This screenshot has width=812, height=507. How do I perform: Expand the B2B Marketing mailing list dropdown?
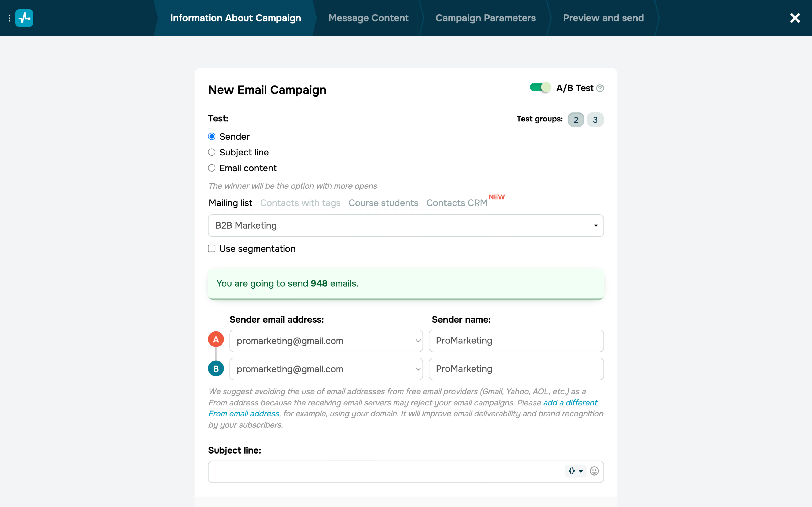(x=405, y=225)
